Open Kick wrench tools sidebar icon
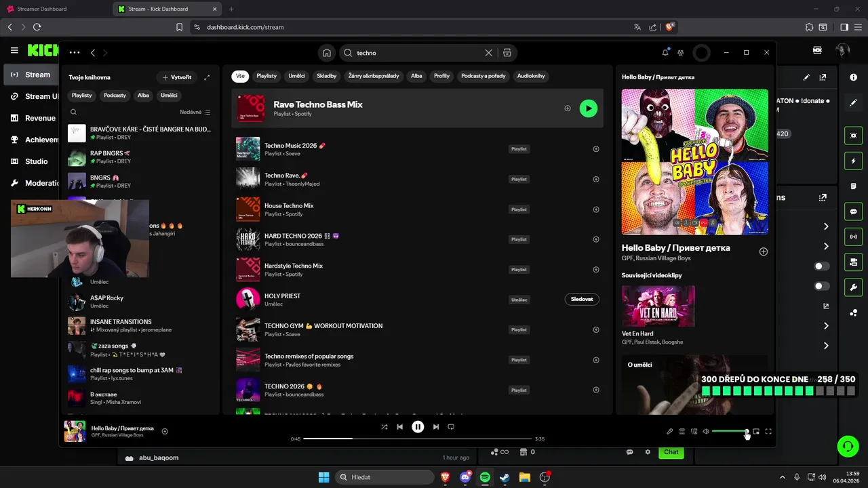868x488 pixels. coord(853,287)
